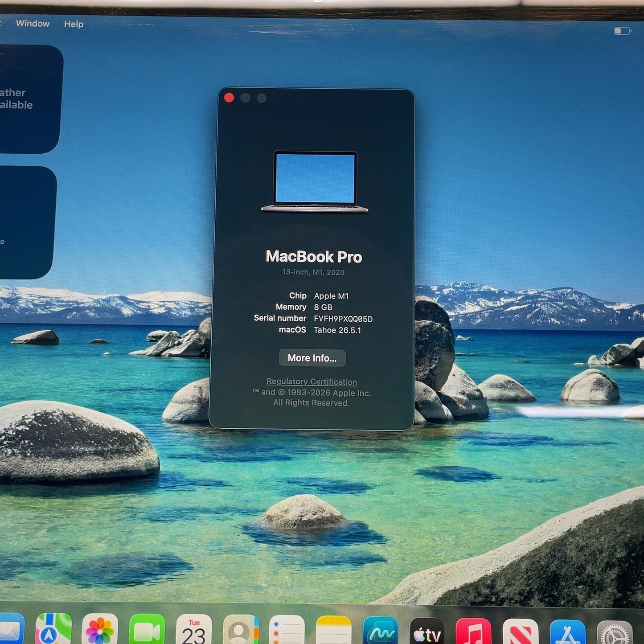Open the Apple TV app in the Dock
Viewport: 644px width, 644px height.
pos(427,631)
